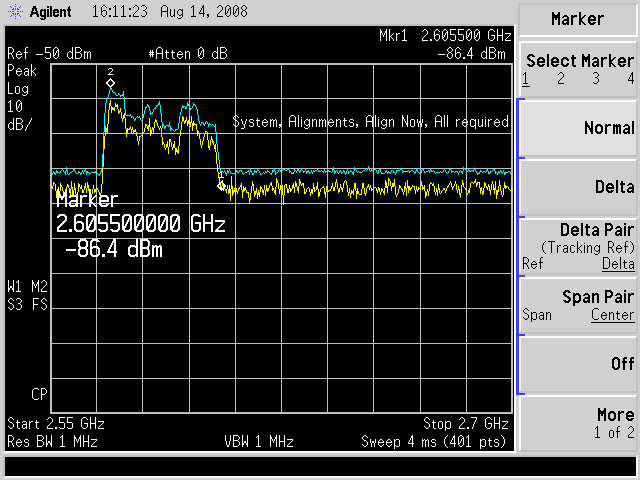Click the Mkr1 2.605500 GHz readout
The height and width of the screenshot is (480, 640).
click(443, 36)
